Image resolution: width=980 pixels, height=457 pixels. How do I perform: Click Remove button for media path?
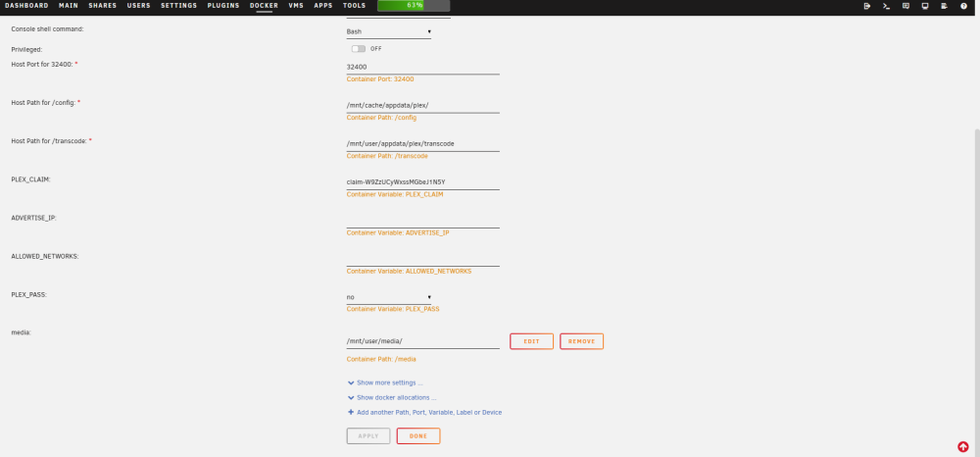(x=581, y=341)
